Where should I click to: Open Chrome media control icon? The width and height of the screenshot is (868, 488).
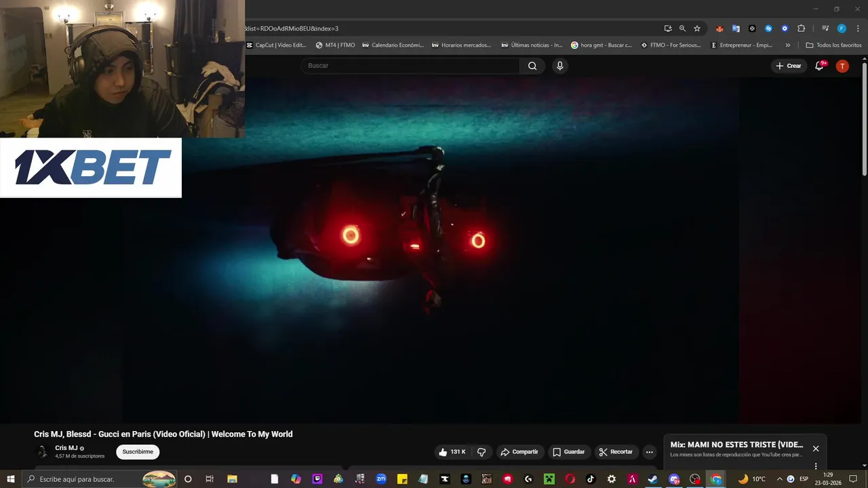tap(825, 28)
